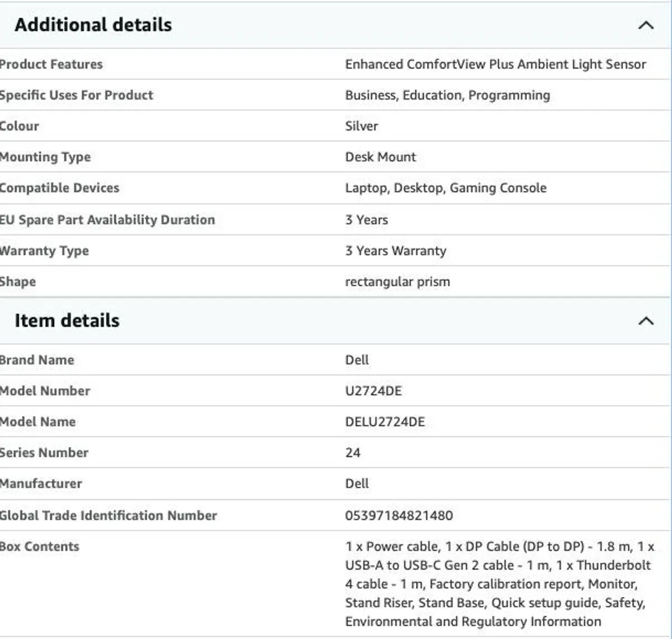Collapse the Item details section chevron
Viewport: 672px width, 639px height.
coord(647,320)
